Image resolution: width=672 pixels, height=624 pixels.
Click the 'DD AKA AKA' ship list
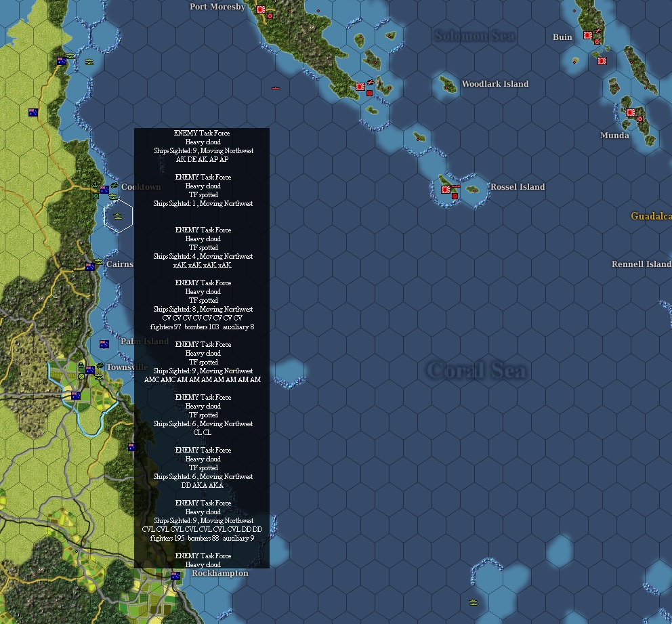click(x=203, y=484)
